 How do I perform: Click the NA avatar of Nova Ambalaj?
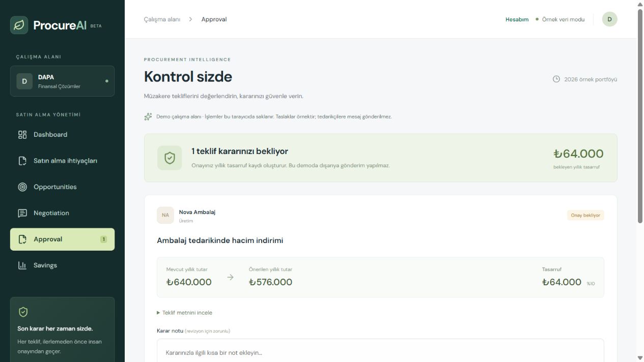pos(165,215)
